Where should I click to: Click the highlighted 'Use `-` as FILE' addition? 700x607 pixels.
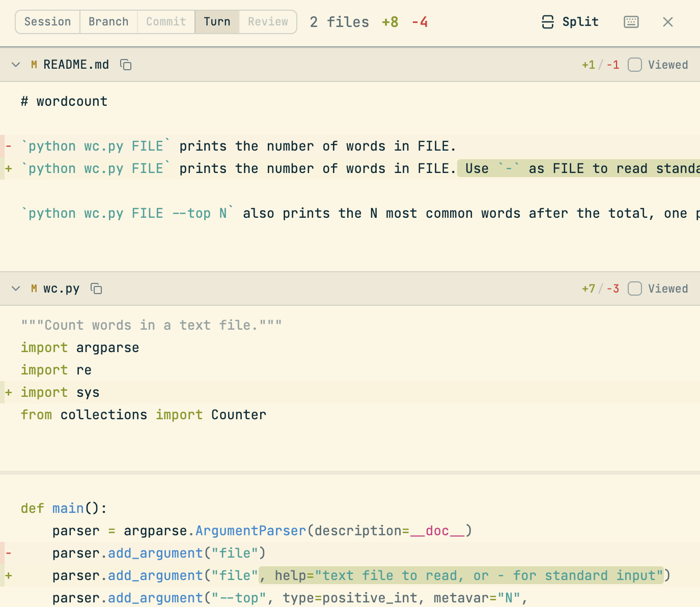point(579,168)
